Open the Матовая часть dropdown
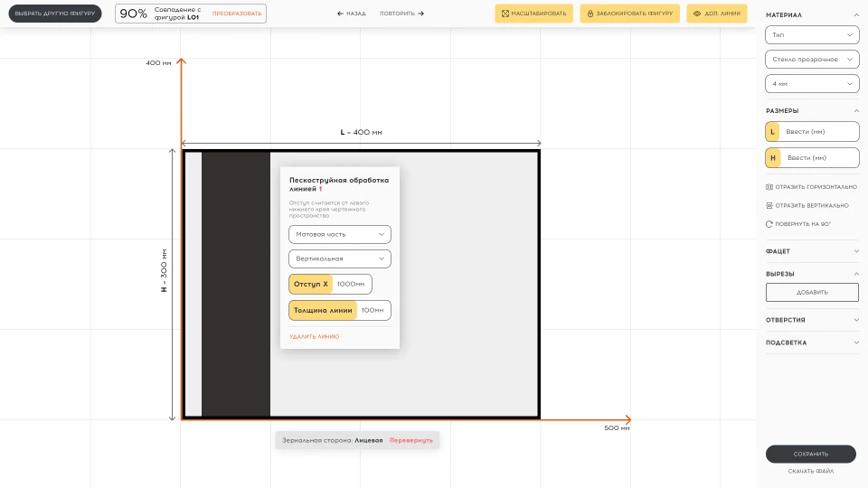Image resolution: width=868 pixels, height=488 pixels. tap(340, 235)
